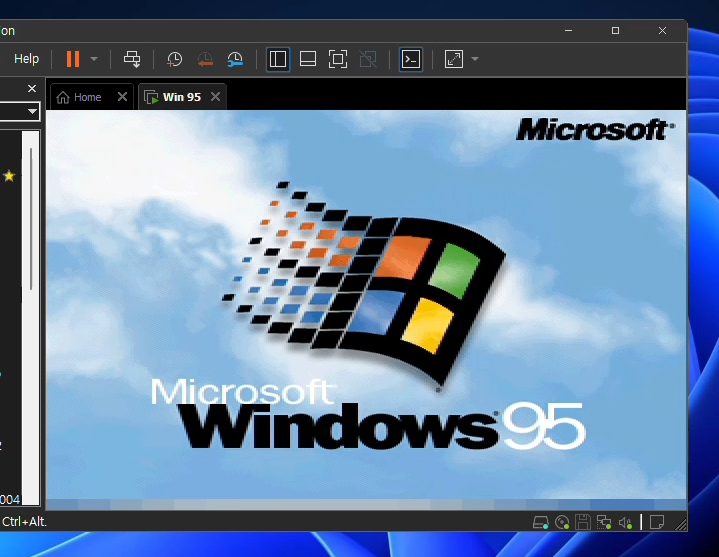
Task: Click the floppy drive status icon
Action: [583, 522]
